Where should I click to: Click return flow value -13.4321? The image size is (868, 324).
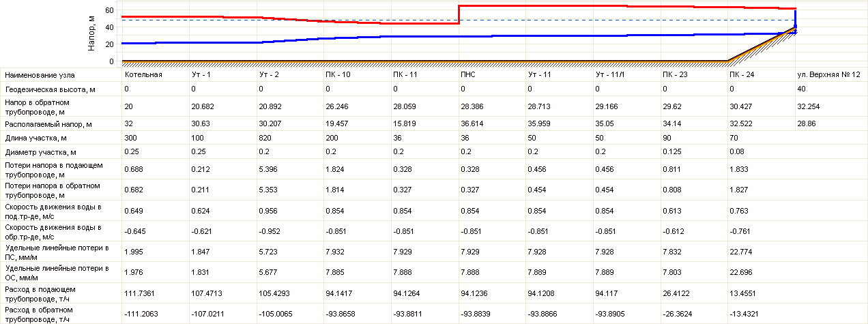point(745,314)
